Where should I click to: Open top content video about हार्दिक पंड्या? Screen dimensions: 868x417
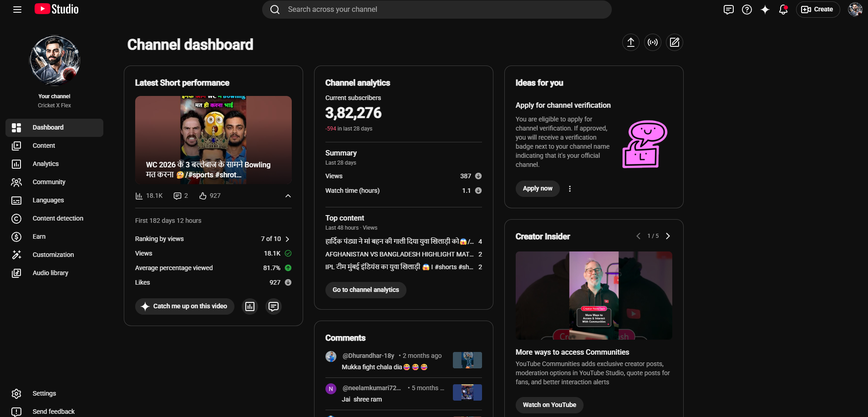pos(400,241)
